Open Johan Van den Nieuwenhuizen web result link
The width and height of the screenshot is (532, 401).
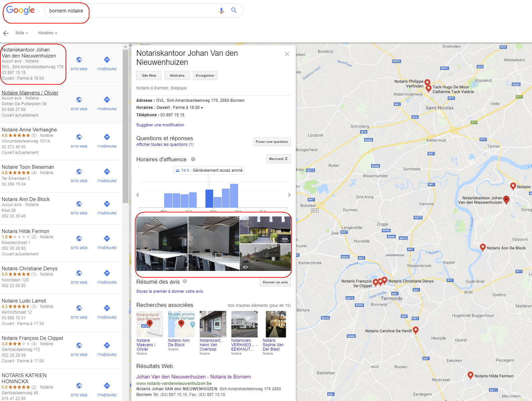(193, 377)
